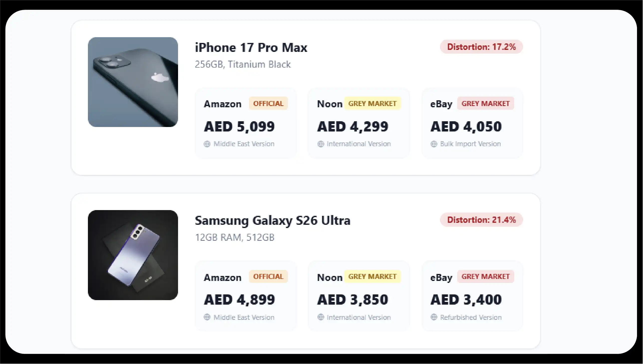The width and height of the screenshot is (643, 364).
Task: Open the iPhone 17 Pro Max product photo
Action: pyautogui.click(x=133, y=82)
